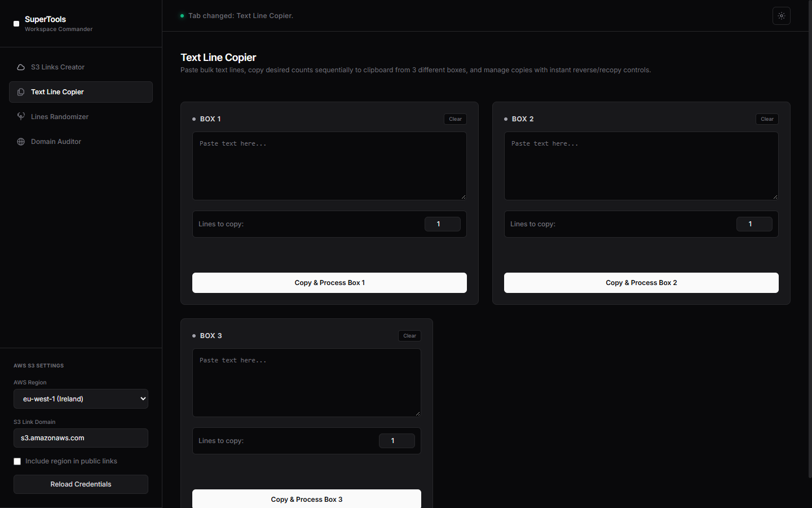Image resolution: width=812 pixels, height=508 pixels.
Task: Click Box 3 lines to copy number field
Action: (397, 441)
